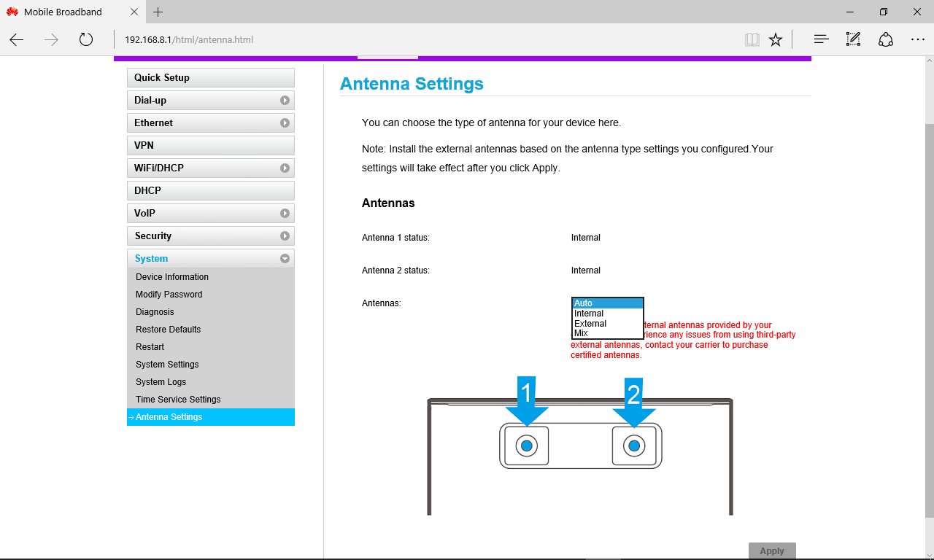Open the DHCP menu

click(211, 191)
